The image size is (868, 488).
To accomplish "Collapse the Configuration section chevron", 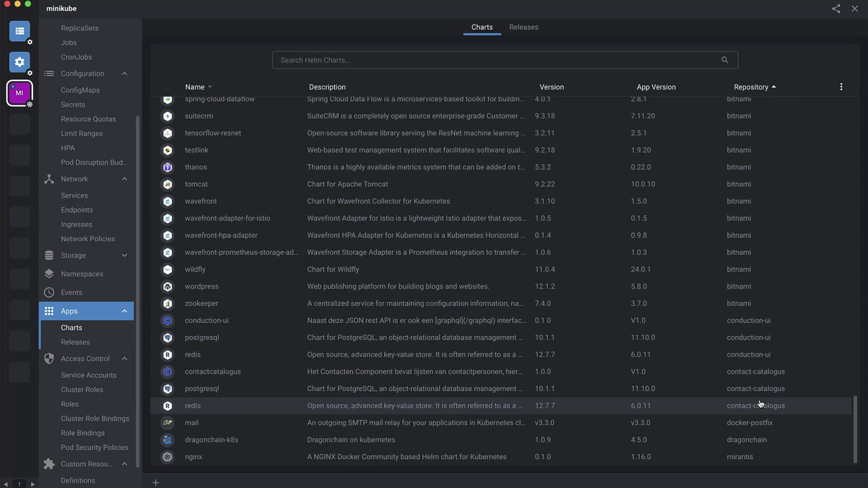I will click(124, 74).
